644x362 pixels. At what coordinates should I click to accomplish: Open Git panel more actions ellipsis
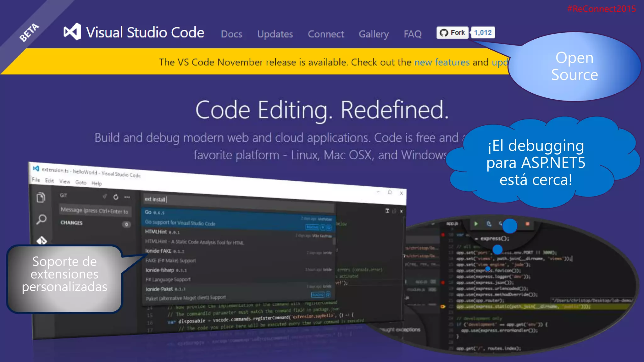127,197
